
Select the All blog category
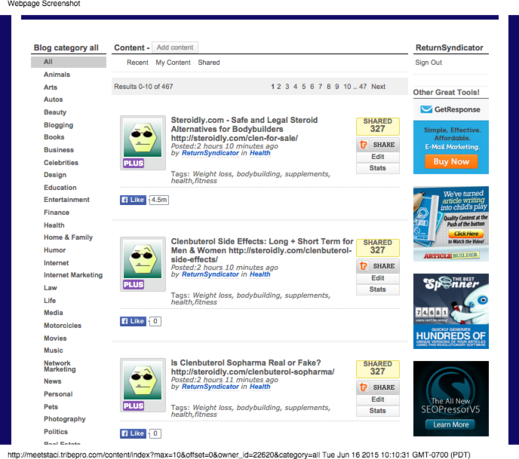(x=69, y=62)
